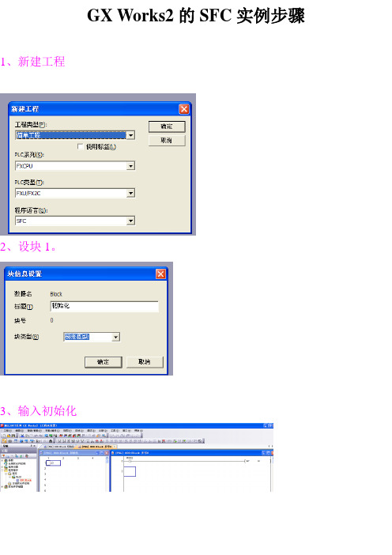The height and width of the screenshot is (555, 392).
Task: Click the SFC editor pane vertical scrollbar
Action: pyautogui.click(x=107, y=474)
